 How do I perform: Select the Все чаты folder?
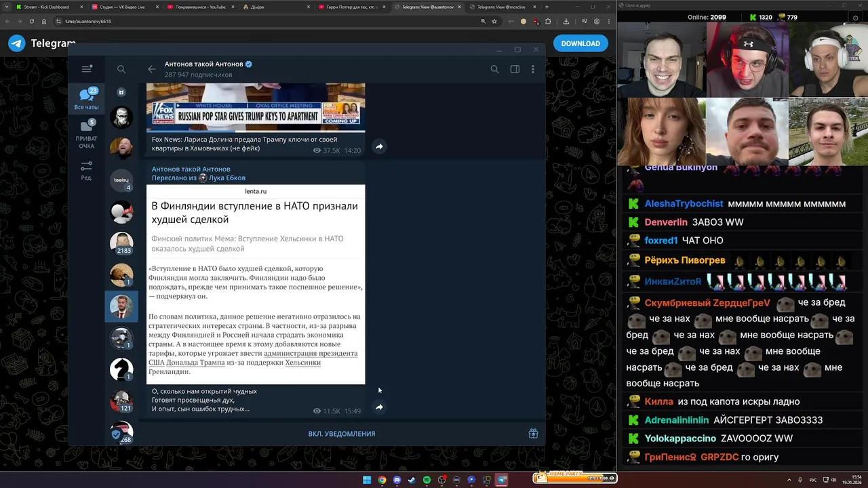click(x=87, y=99)
